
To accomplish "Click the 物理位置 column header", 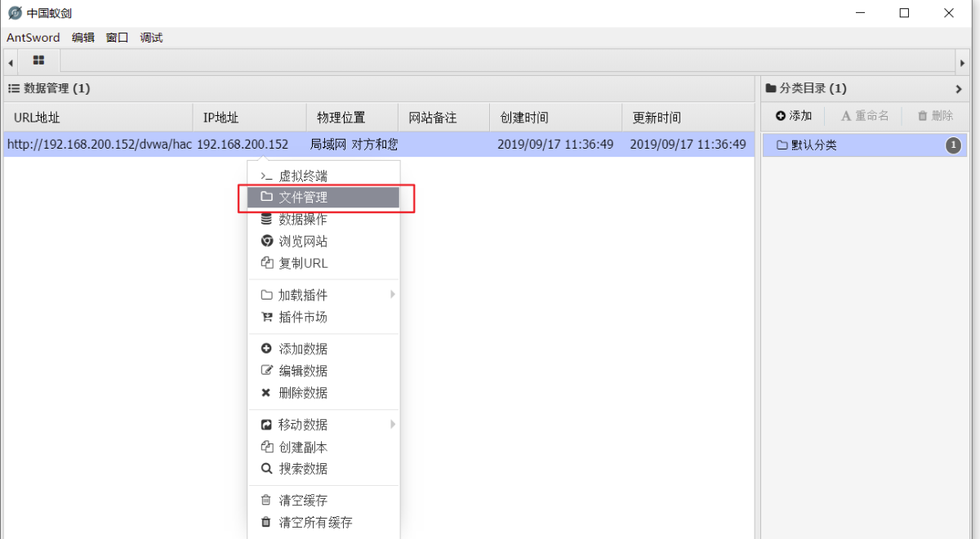I will 352,118.
